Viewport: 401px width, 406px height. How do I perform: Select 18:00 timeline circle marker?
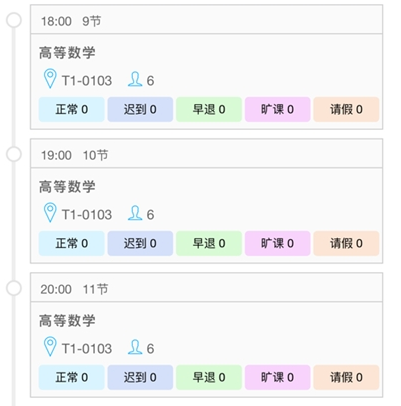pyautogui.click(x=14, y=20)
